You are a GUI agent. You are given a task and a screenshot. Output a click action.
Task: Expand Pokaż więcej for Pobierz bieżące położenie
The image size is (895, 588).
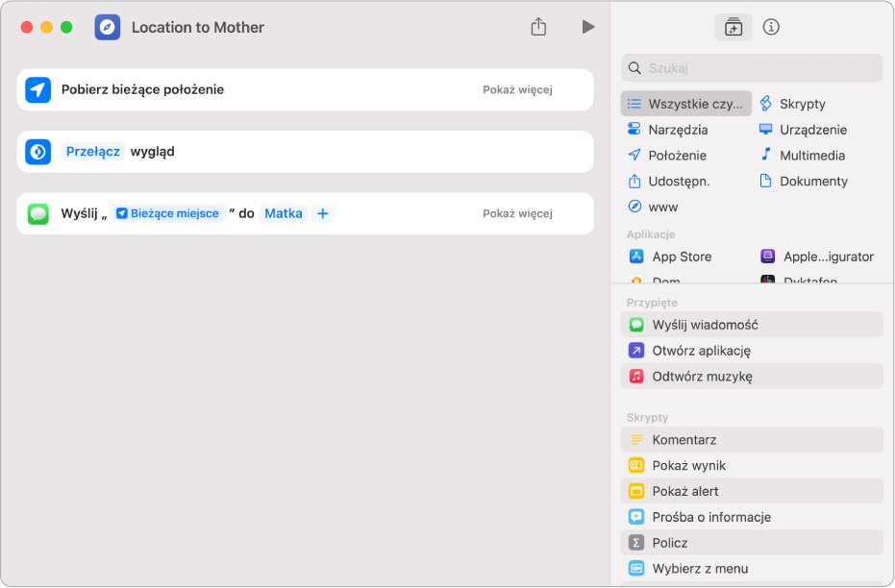517,89
